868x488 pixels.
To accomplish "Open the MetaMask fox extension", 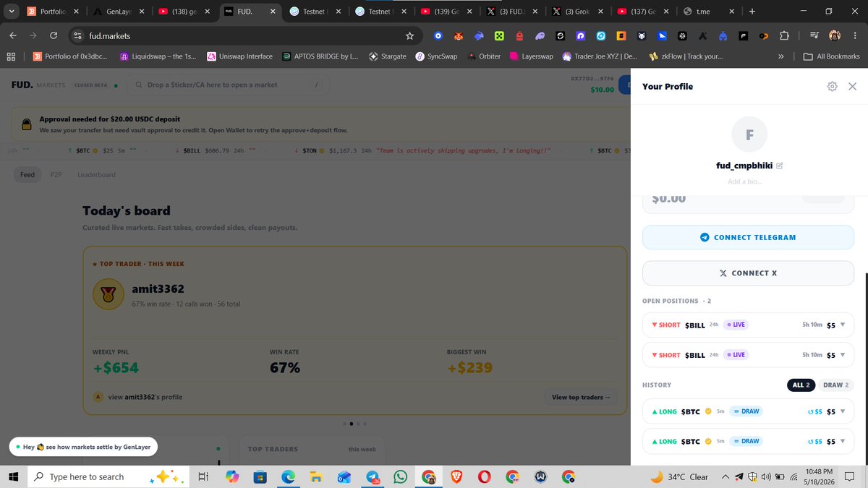I will pos(458,35).
